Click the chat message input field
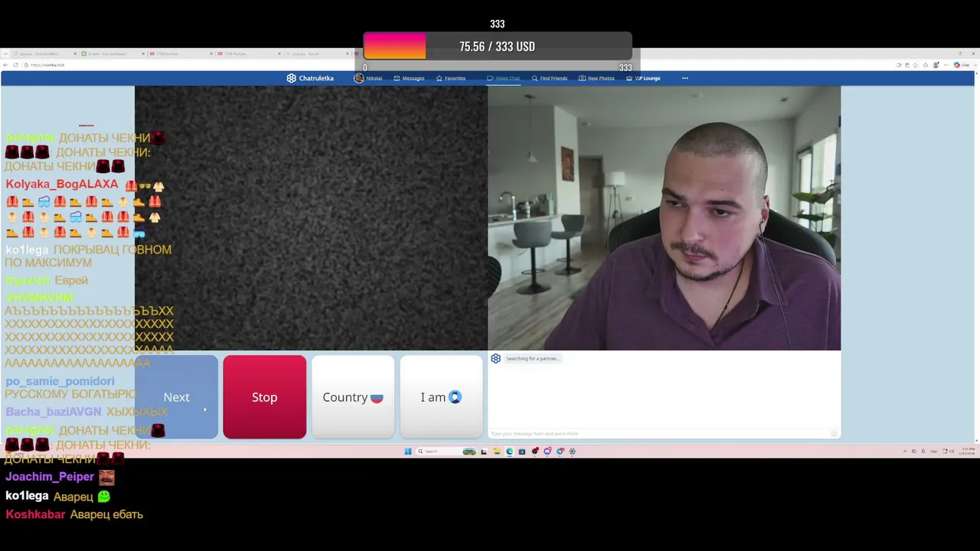980x551 pixels. (658, 434)
